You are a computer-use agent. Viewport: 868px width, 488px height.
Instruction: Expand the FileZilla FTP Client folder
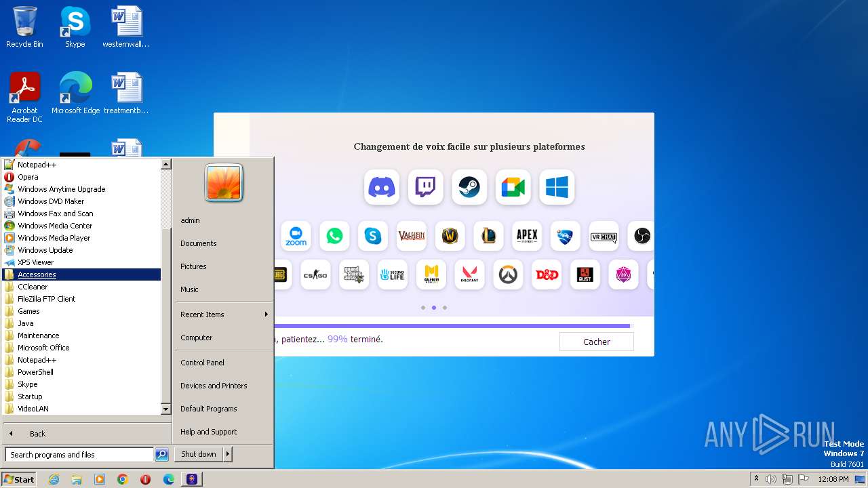point(81,299)
